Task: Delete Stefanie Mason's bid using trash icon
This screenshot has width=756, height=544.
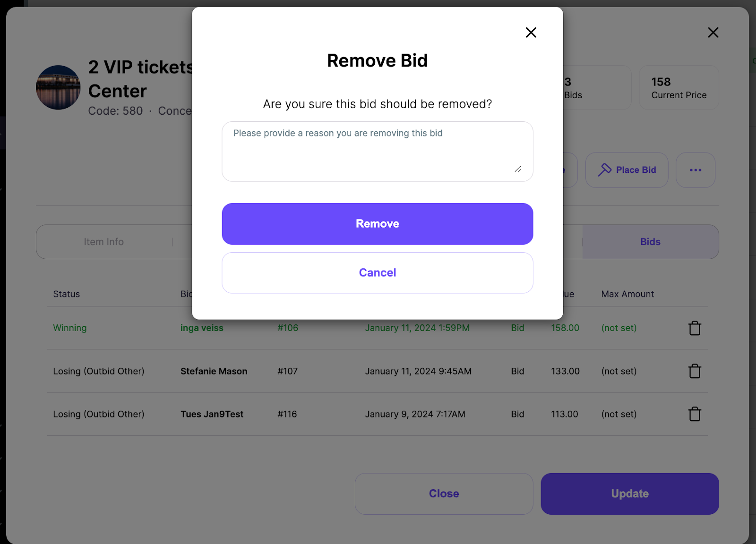Action: pyautogui.click(x=695, y=371)
